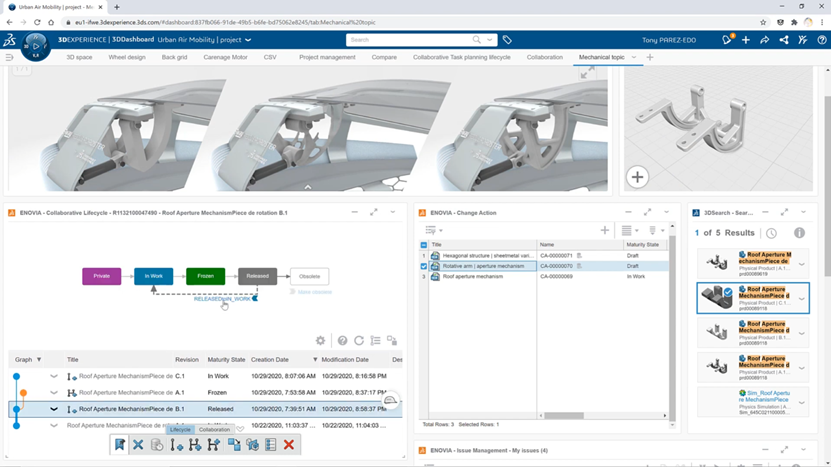831x467 pixels.
Task: Click the settings gear in the Collaborative Lifecycle widget
Action: pyautogui.click(x=320, y=340)
